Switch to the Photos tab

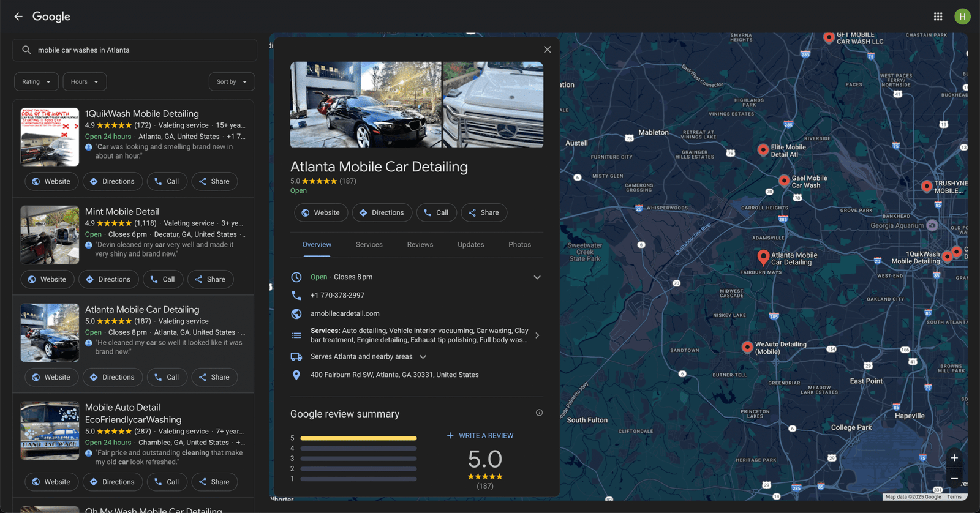click(x=519, y=245)
